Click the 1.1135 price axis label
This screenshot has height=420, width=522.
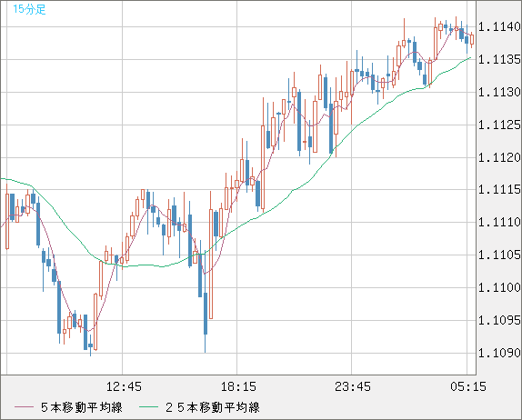[x=499, y=60]
